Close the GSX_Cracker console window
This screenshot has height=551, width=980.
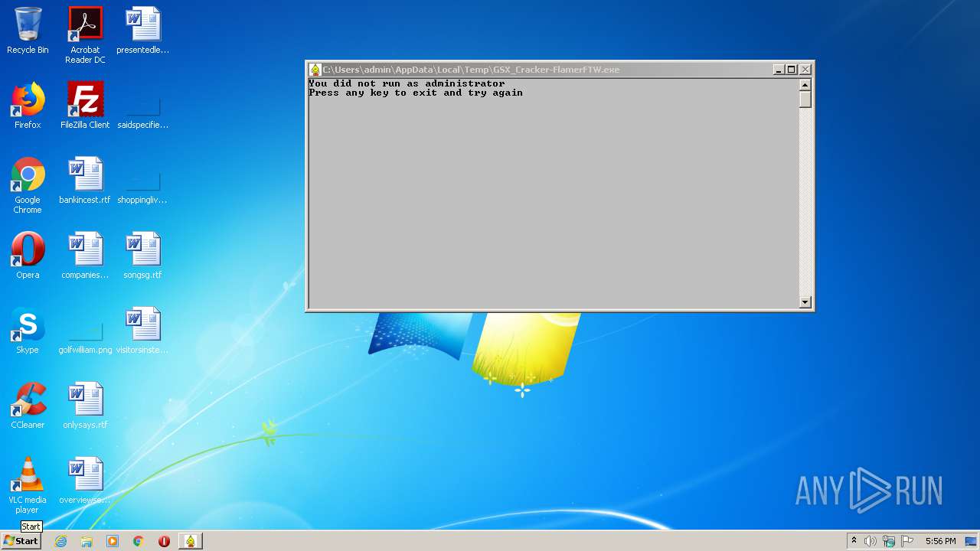point(805,70)
